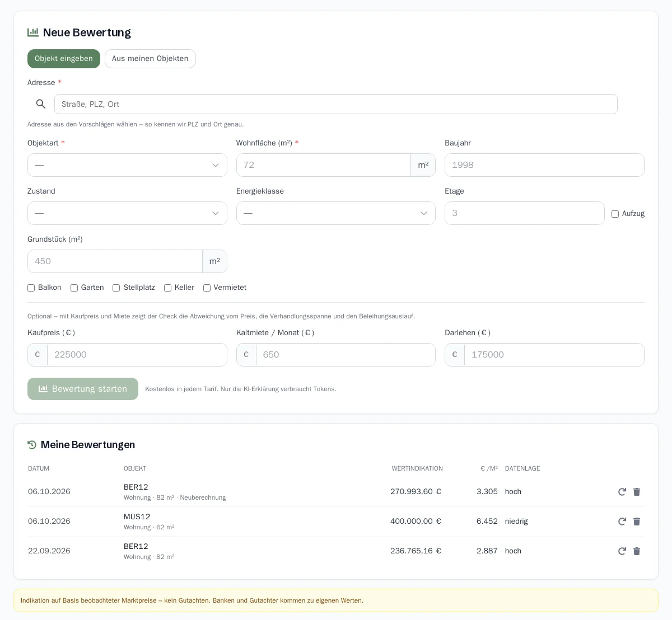Image resolution: width=672 pixels, height=620 pixels.
Task: Focus the Kaufpreis input
Action: pyautogui.click(x=137, y=355)
